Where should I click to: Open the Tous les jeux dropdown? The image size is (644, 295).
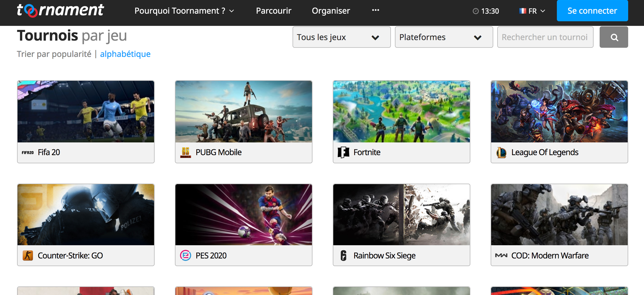coord(341,37)
